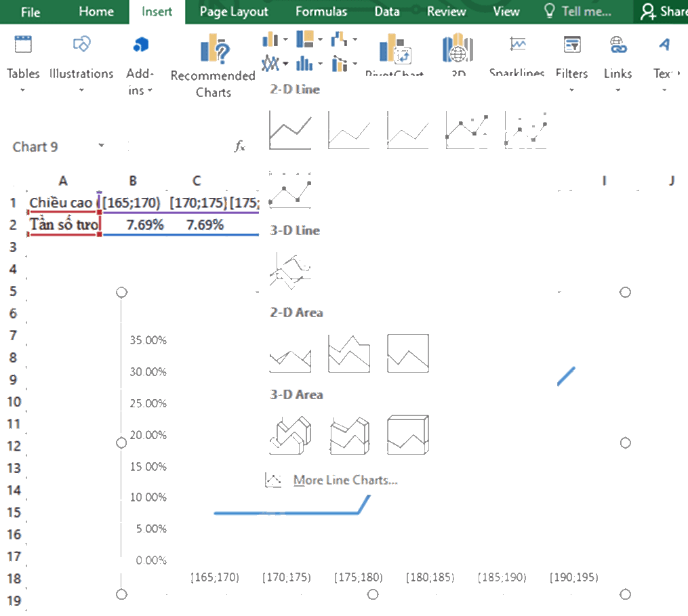This screenshot has width=688, height=616.
Task: Expand the Tables dropdown
Action: (23, 90)
